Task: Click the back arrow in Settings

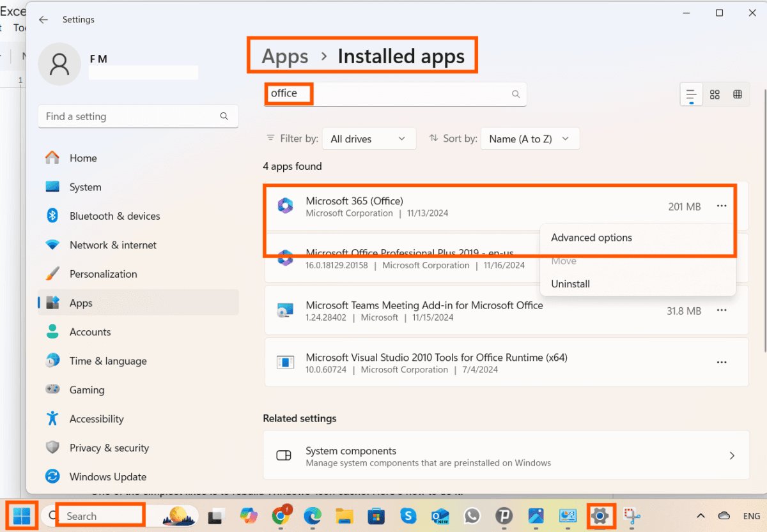Action: coord(43,19)
